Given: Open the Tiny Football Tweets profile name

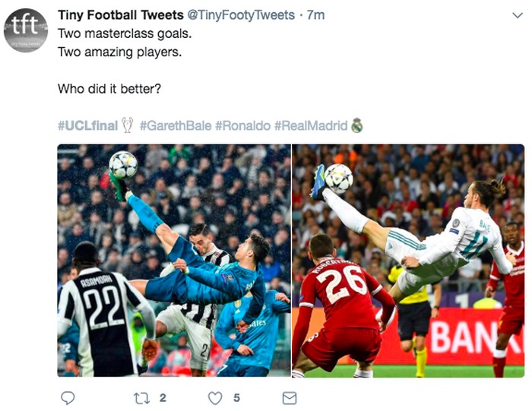Looking at the screenshot, I should pyautogui.click(x=121, y=15).
